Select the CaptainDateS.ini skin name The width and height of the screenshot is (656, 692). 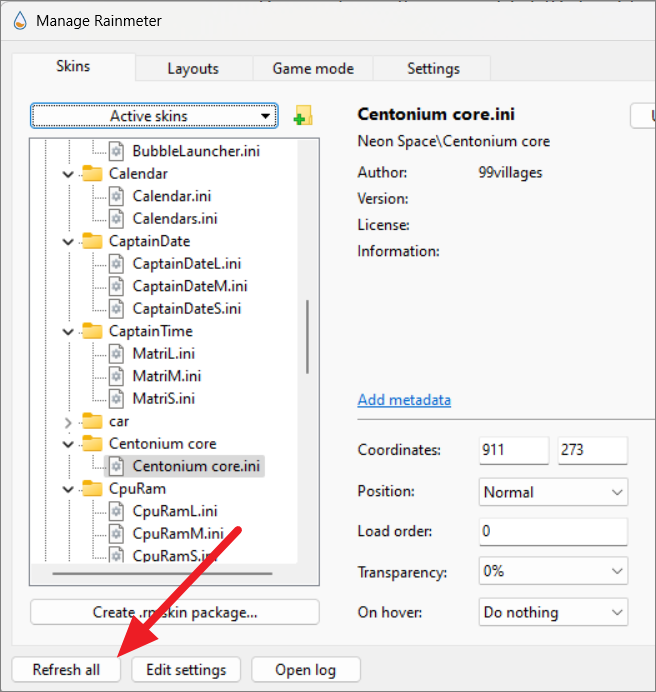pyautogui.click(x=187, y=308)
